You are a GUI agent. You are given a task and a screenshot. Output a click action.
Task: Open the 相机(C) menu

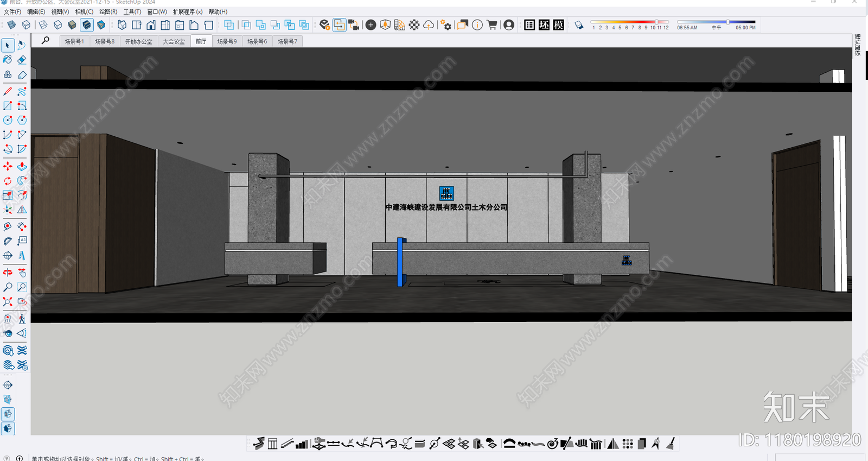pos(84,11)
